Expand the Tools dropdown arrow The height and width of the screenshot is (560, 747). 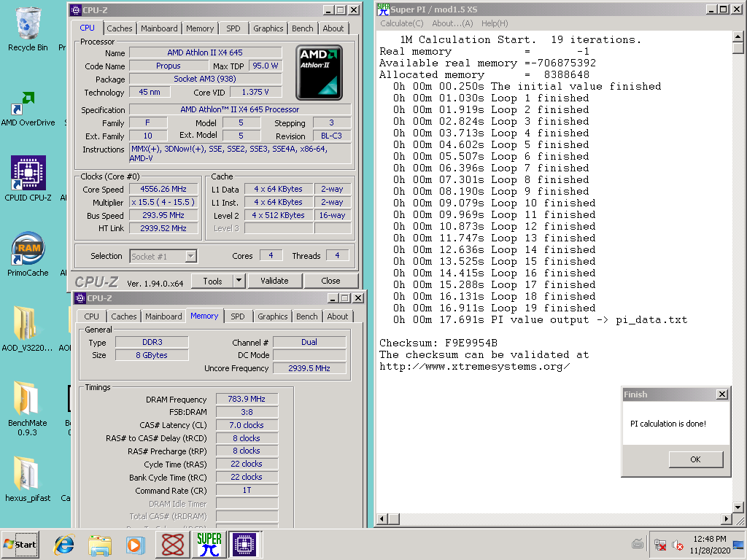tap(239, 281)
